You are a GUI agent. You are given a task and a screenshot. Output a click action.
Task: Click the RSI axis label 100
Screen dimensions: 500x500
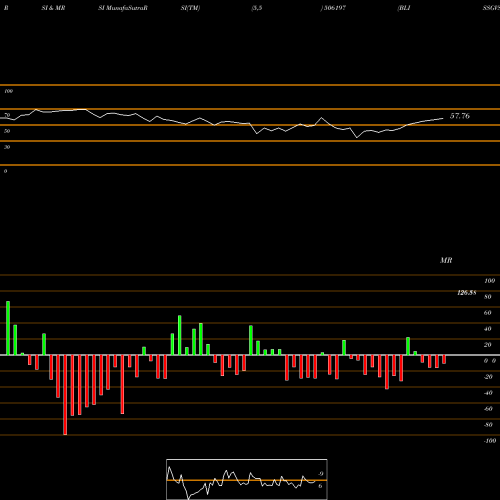(x=8, y=91)
